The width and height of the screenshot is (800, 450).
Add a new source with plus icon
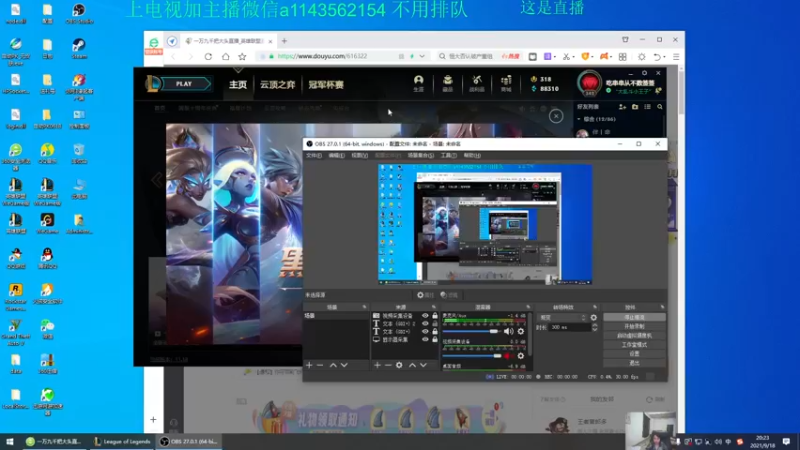[377, 365]
